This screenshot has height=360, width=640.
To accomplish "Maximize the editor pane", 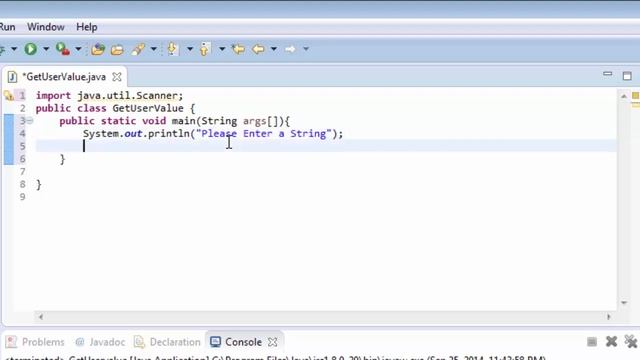I will coord(627,76).
